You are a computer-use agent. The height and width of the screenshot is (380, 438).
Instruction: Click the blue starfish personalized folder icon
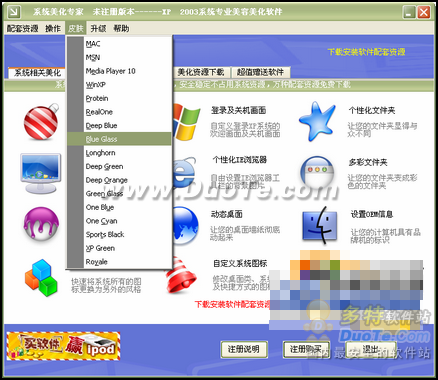click(317, 122)
